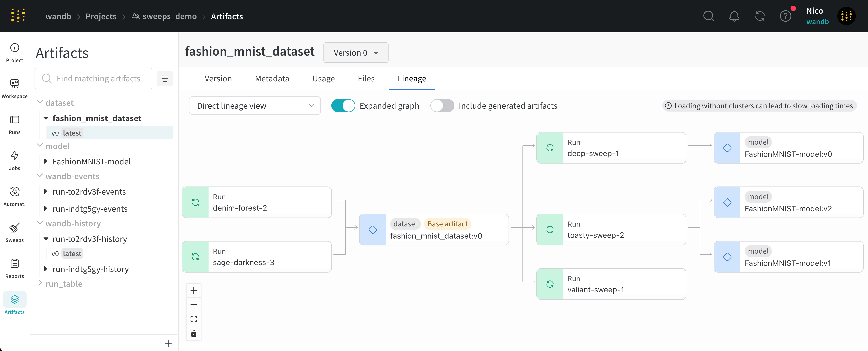Open the Version 0 dropdown
Viewport: 868px width, 351px height.
click(x=355, y=53)
